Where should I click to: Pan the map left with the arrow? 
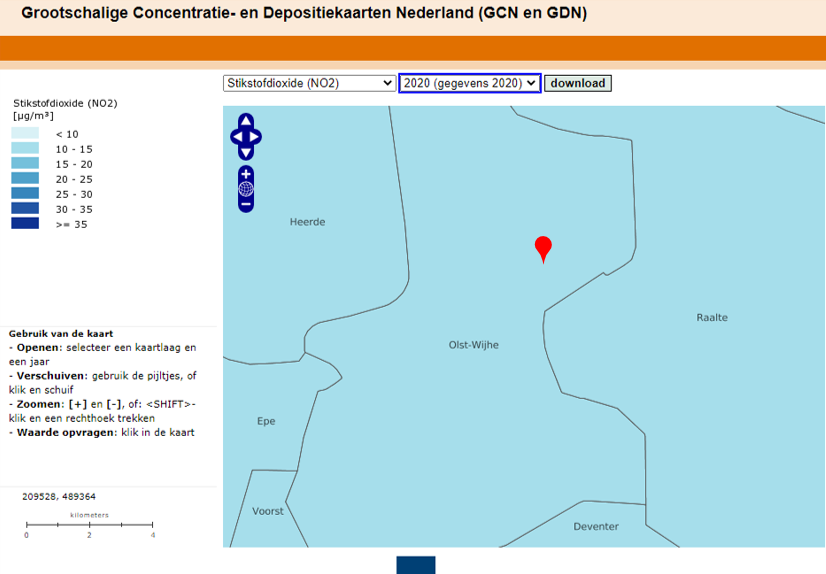pyautogui.click(x=237, y=137)
